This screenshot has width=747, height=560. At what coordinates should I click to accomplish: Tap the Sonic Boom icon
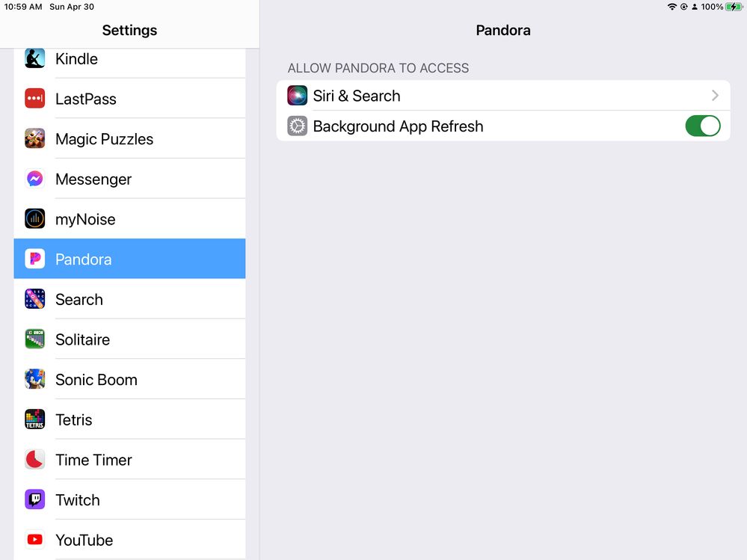(34, 380)
